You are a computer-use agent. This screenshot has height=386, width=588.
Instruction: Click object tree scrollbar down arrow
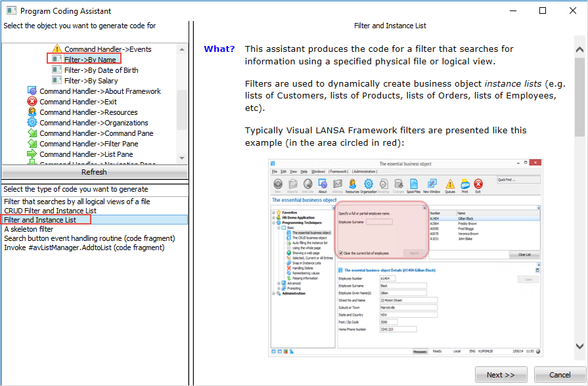point(182,158)
